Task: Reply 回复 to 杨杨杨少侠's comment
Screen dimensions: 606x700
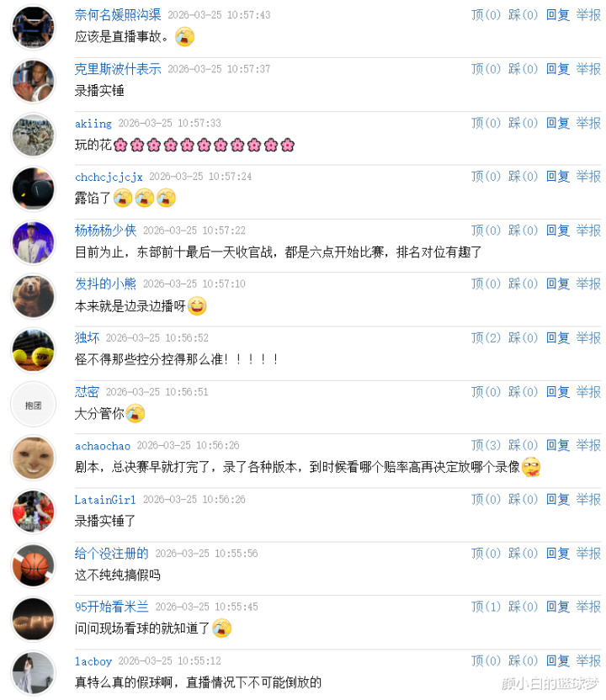Action: pos(558,231)
